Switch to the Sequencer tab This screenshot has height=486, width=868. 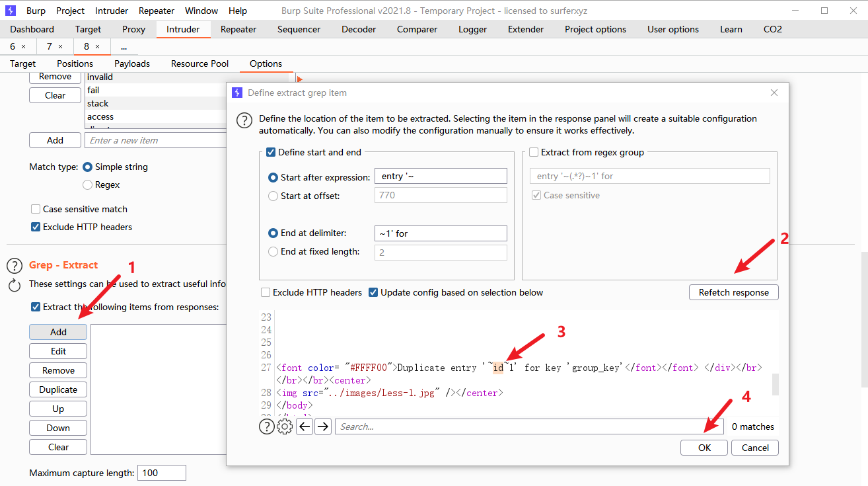pos(299,29)
